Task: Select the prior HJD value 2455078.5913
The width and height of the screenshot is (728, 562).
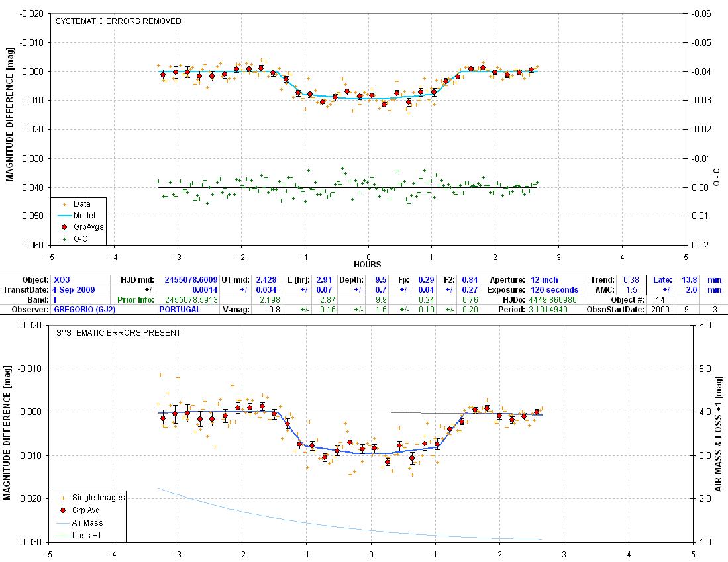Action: [x=191, y=299]
